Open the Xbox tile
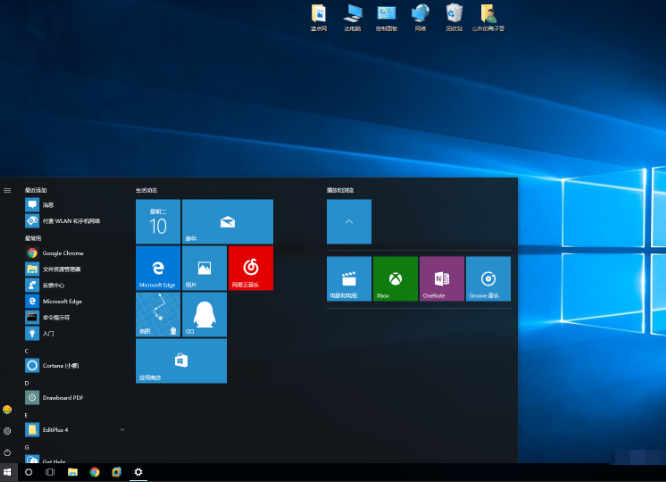 tap(395, 279)
